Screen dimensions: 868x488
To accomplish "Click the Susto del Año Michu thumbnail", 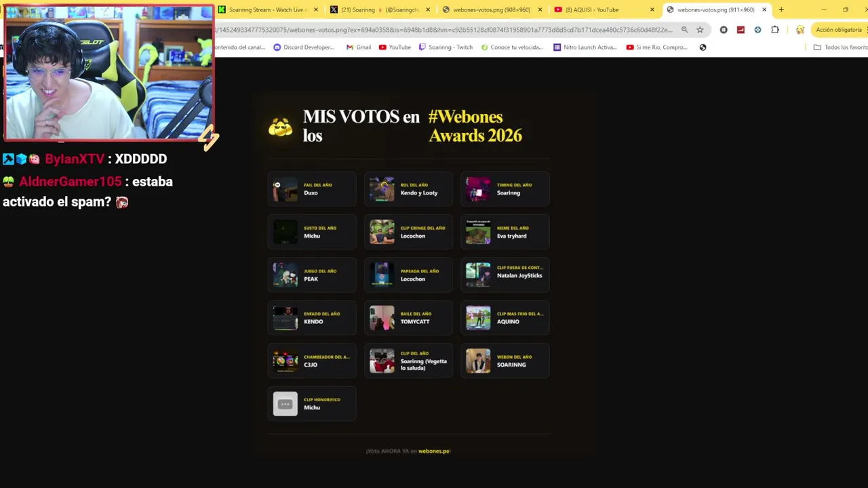I will (x=285, y=232).
